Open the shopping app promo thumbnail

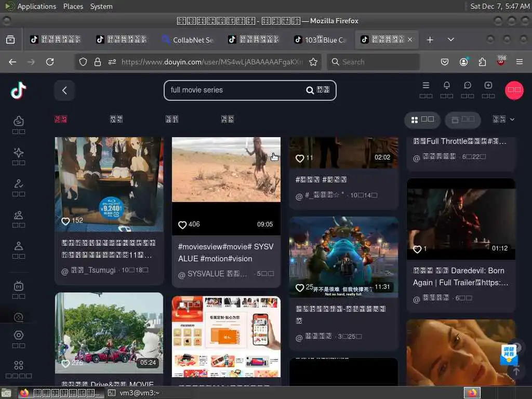pyautogui.click(x=226, y=337)
